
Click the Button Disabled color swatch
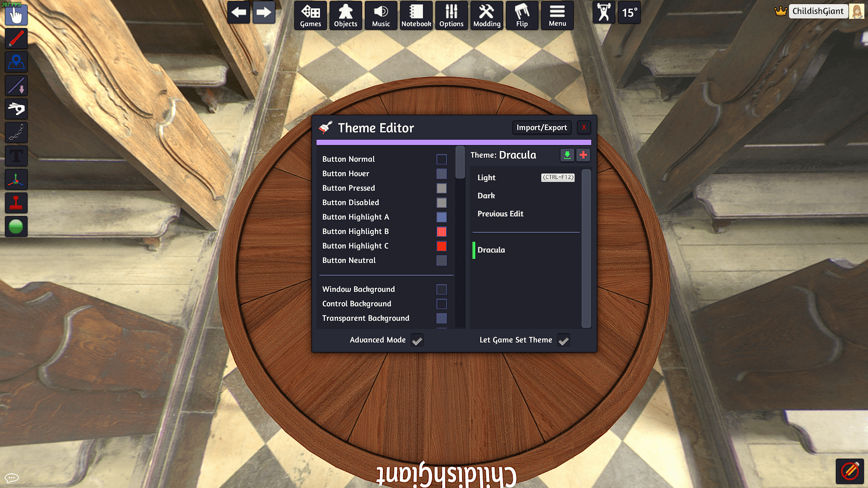point(442,202)
